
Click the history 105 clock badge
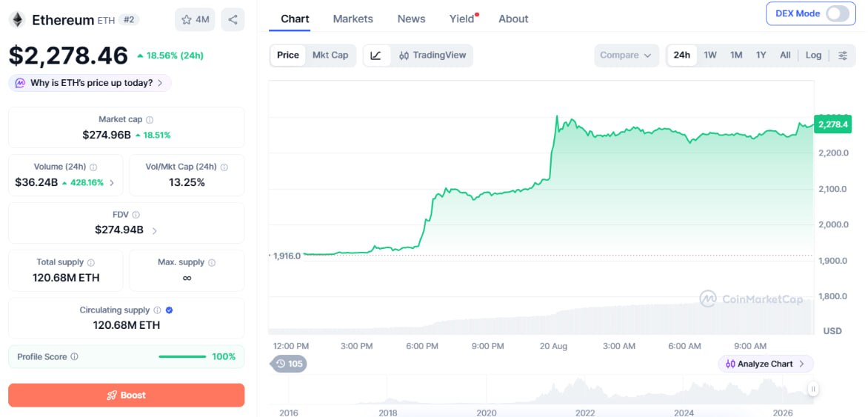tap(288, 364)
